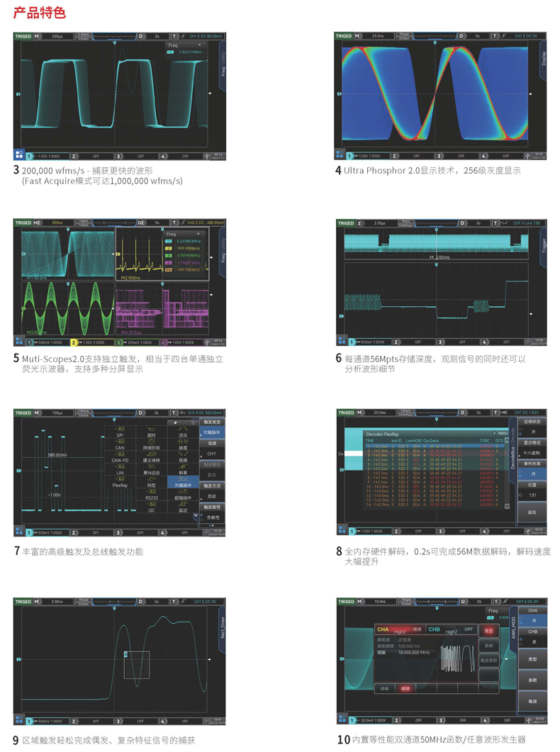The image size is (560, 752).
Task: Close the Freq popup in figure 3
Action: click(x=199, y=45)
